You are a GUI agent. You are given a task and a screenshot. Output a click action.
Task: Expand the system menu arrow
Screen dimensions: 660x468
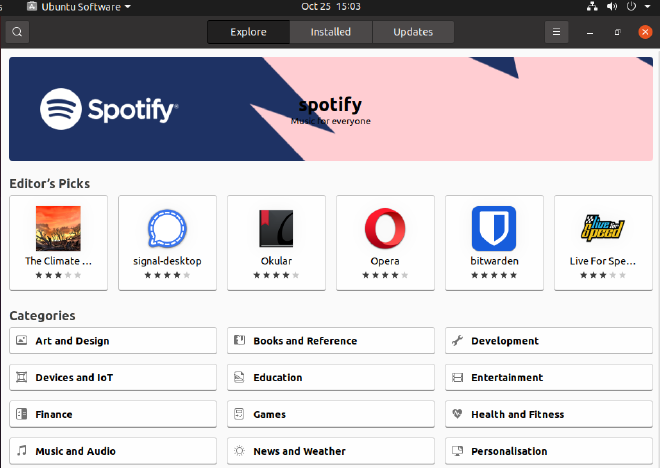(647, 7)
